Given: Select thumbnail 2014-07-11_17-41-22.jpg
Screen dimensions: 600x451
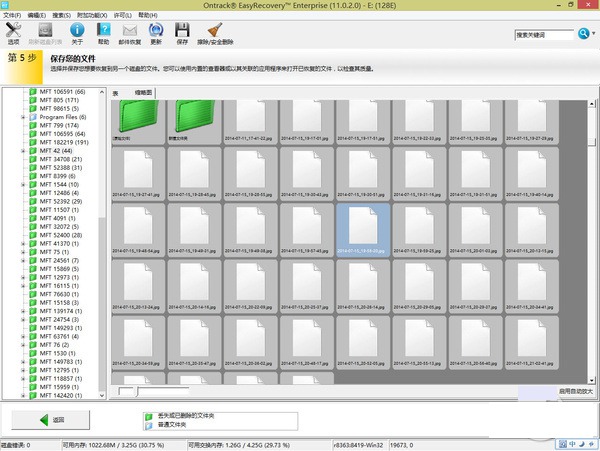Looking at the screenshot, I should [251, 122].
